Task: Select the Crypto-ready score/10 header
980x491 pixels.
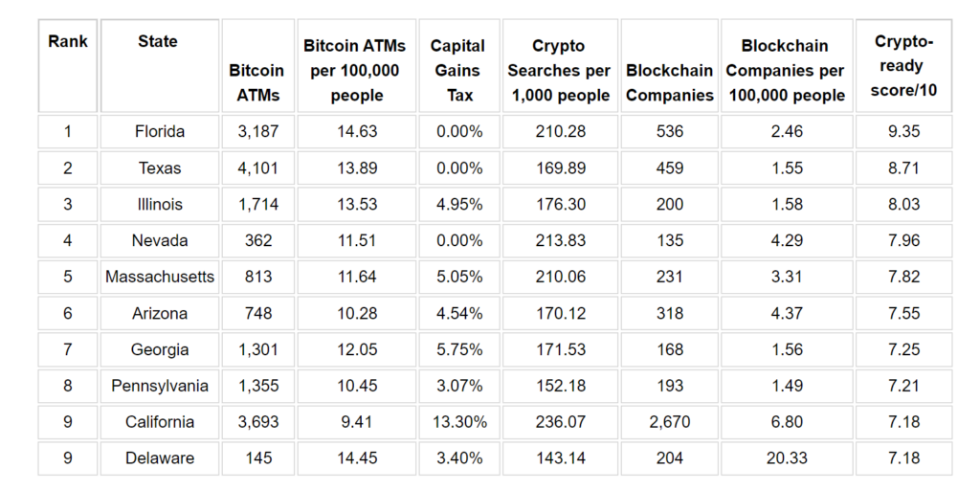Action: (903, 66)
